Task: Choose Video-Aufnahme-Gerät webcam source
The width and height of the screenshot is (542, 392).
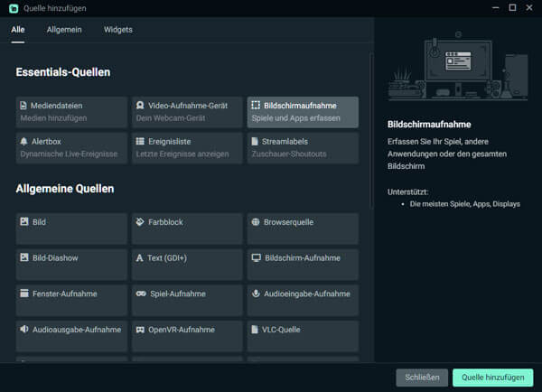Action: 187,112
